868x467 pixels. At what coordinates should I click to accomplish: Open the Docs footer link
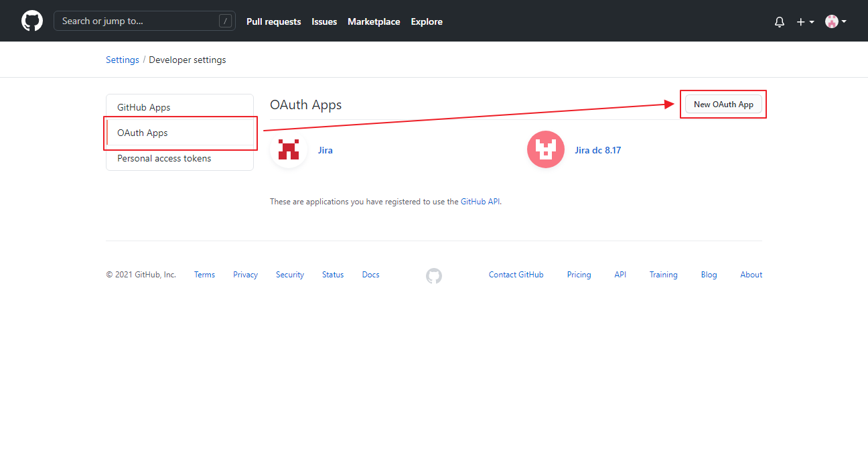point(370,275)
